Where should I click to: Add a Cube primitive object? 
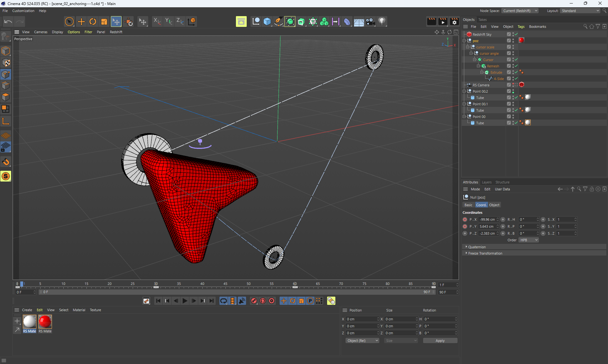267,22
